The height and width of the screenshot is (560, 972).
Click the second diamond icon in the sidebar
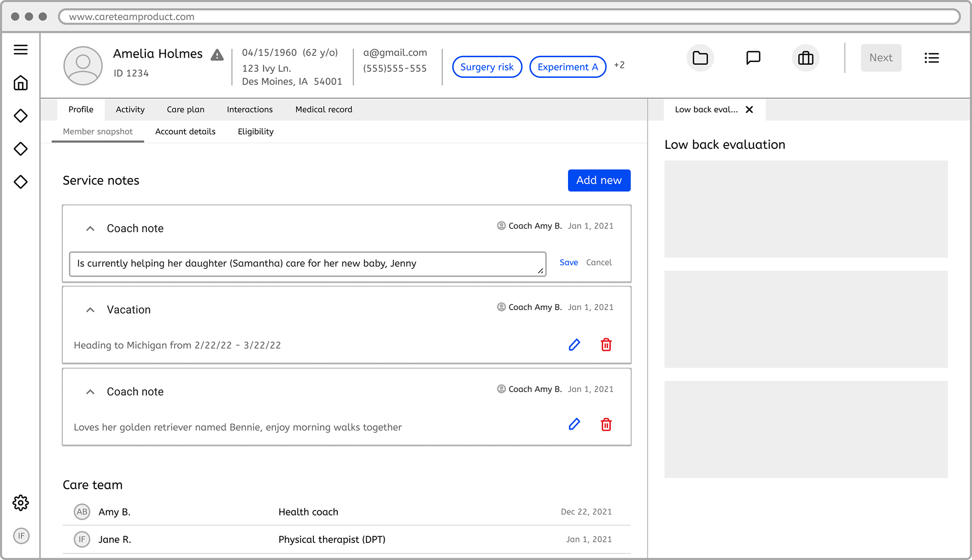[x=21, y=149]
